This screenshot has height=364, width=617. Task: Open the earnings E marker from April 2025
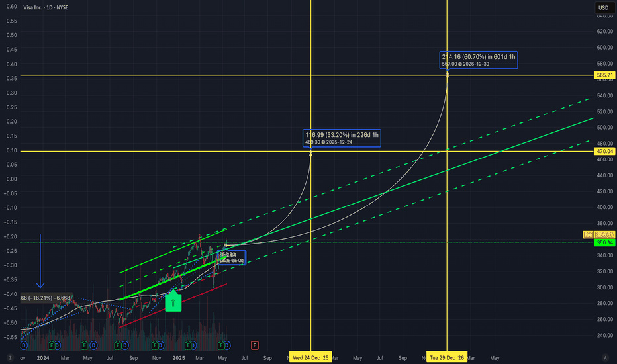pos(221,345)
